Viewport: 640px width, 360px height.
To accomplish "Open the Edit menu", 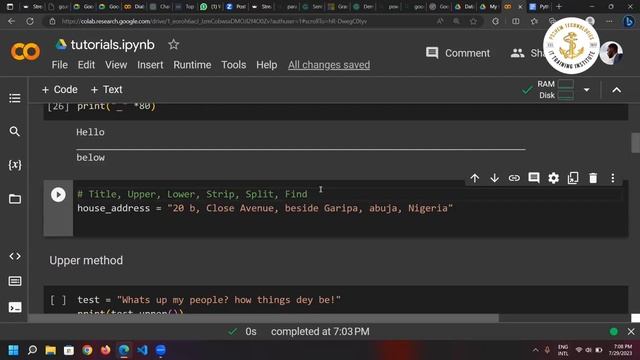I will coord(86,65).
